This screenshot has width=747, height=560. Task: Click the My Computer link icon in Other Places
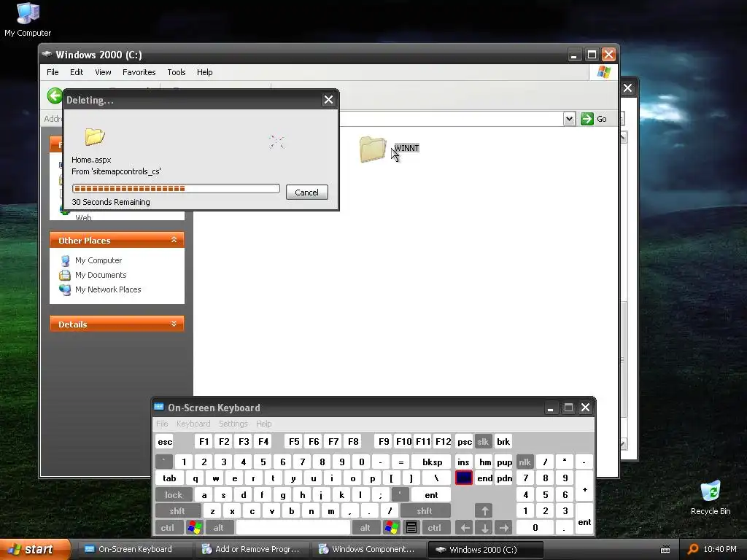pos(65,260)
